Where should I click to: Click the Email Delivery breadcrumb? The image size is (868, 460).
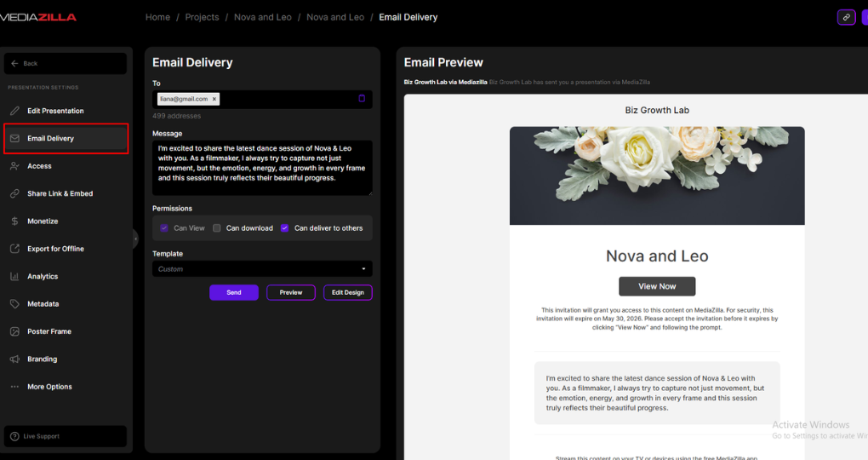tap(408, 17)
